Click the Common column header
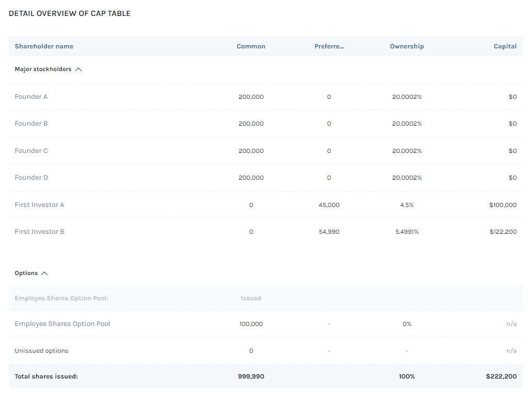This screenshot has width=532, height=395. (251, 46)
